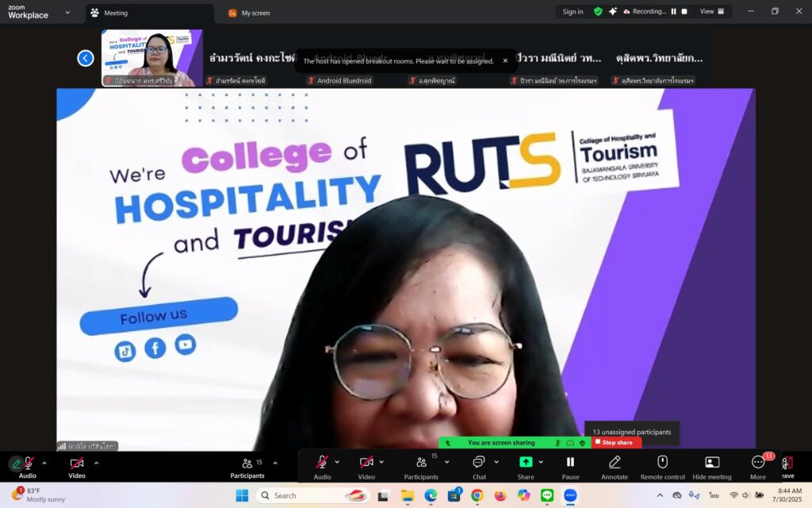Click the shield icon in sharing banner
This screenshot has height=508, width=812.
tap(582, 443)
